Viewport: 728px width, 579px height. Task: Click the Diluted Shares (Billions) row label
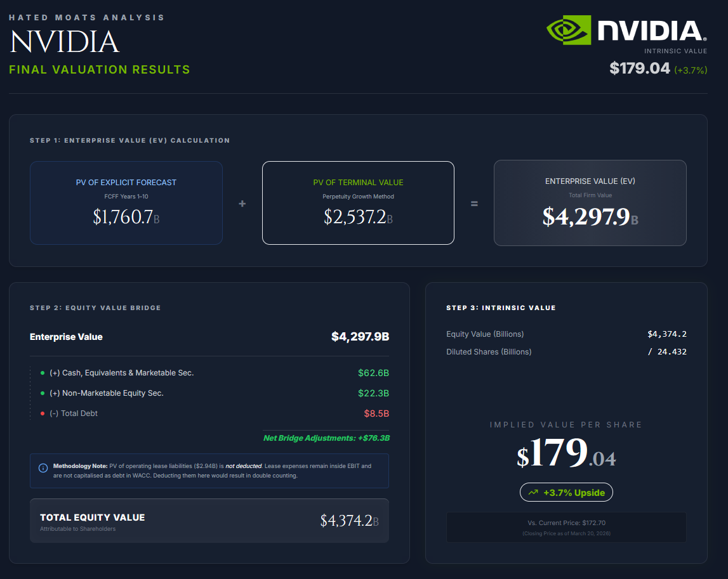click(x=489, y=352)
